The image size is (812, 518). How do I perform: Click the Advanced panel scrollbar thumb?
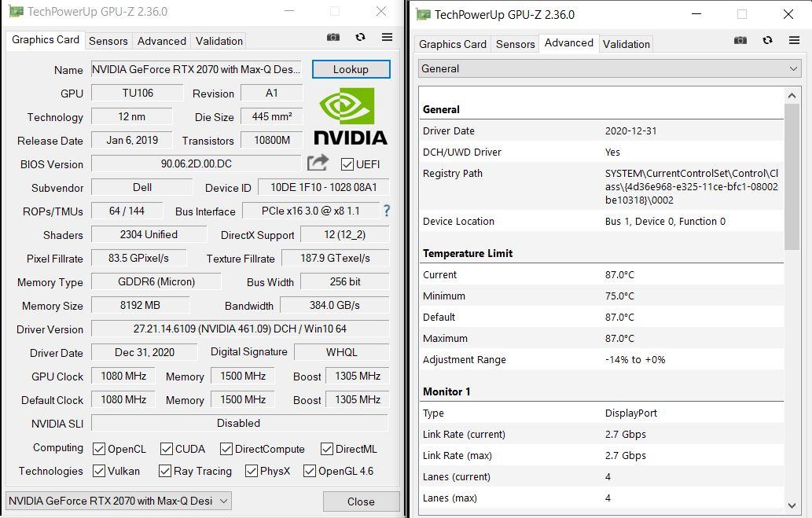click(792, 177)
